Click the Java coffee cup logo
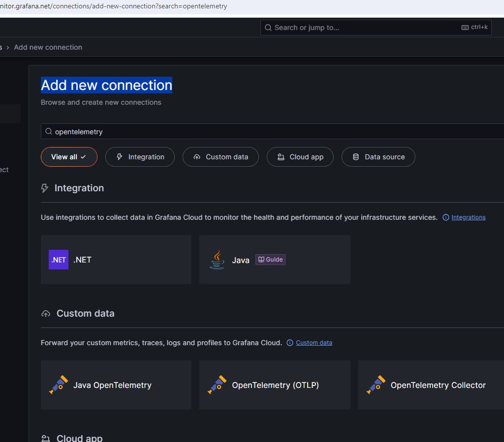 click(217, 260)
